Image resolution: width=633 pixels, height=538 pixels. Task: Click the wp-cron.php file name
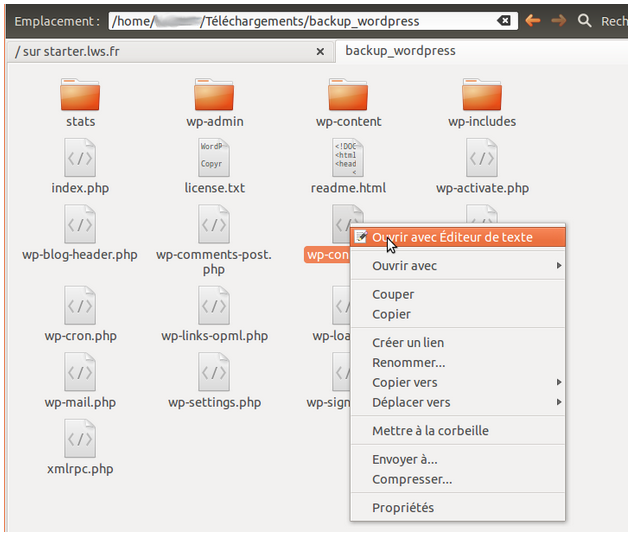(x=80, y=336)
